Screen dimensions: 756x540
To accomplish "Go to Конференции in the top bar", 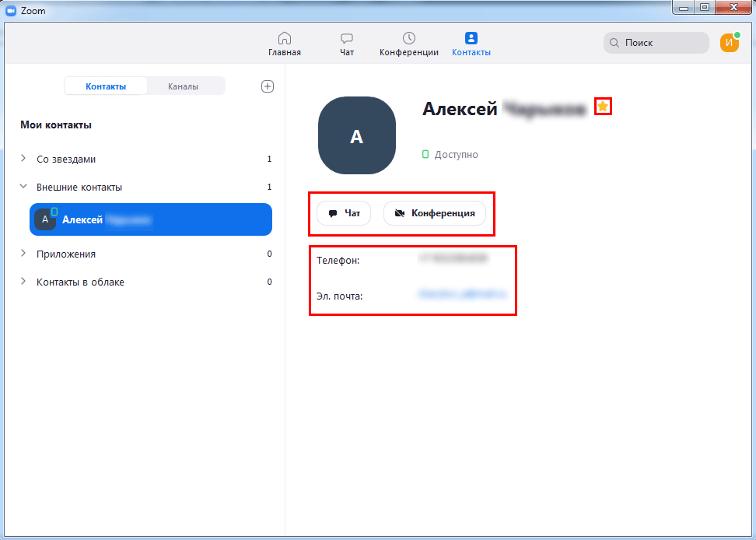I will click(408, 44).
